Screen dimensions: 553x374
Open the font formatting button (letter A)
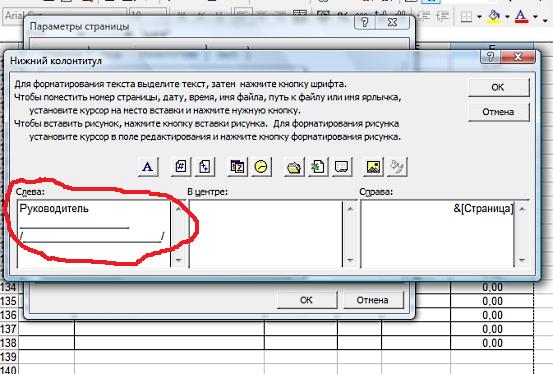[x=148, y=167]
